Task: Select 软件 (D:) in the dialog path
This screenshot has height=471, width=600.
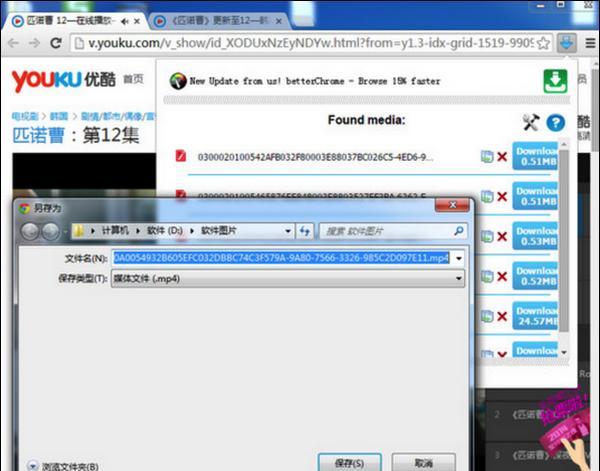Action: (x=165, y=231)
